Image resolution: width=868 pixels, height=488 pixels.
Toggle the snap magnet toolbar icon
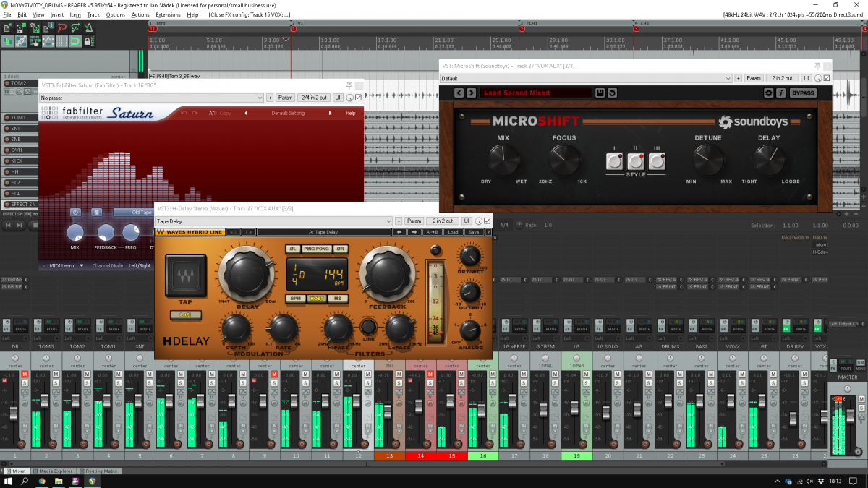76,41
